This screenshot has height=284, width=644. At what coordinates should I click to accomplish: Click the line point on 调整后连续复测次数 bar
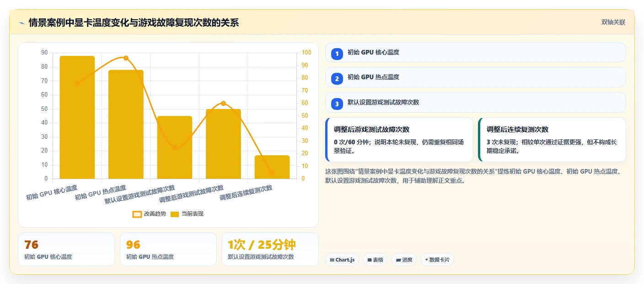click(x=272, y=173)
